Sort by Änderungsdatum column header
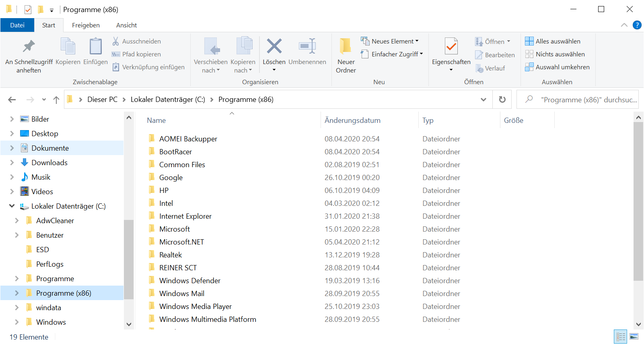The width and height of the screenshot is (644, 344). (352, 120)
